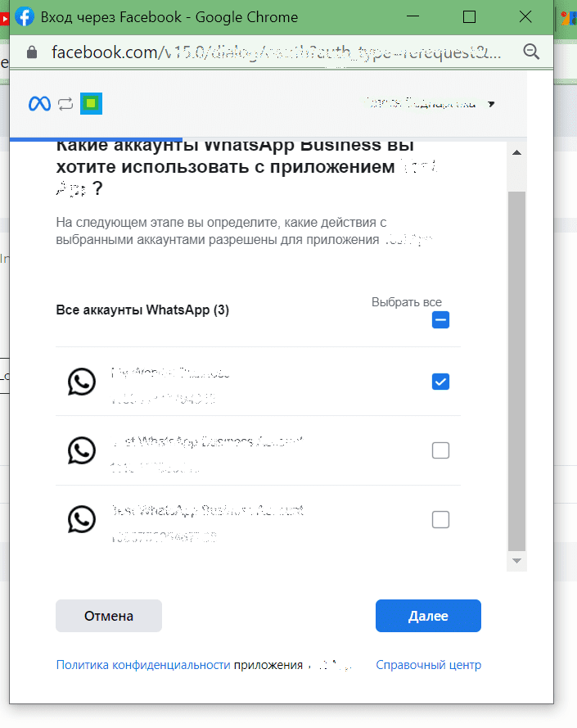The height and width of the screenshot is (728, 577).
Task: Open the user profile dropdown arrow
Action: pos(491,104)
